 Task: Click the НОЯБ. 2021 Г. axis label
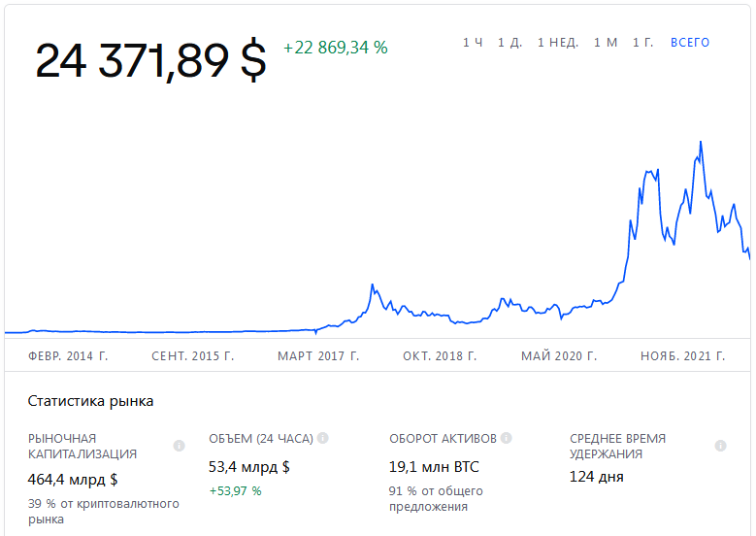pos(682,356)
